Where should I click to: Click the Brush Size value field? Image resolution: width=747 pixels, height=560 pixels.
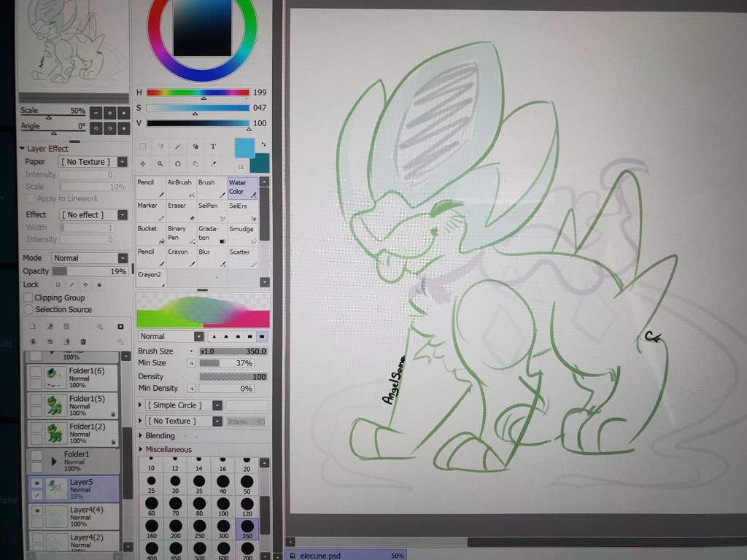click(233, 351)
